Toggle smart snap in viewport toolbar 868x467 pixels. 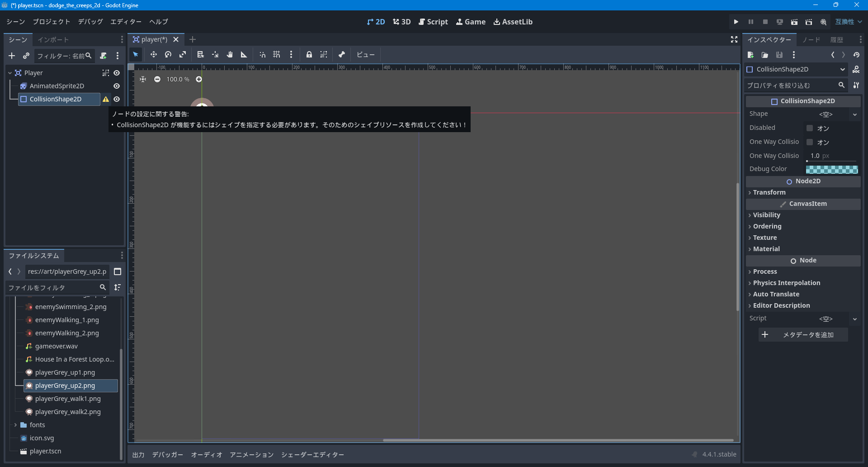point(262,55)
